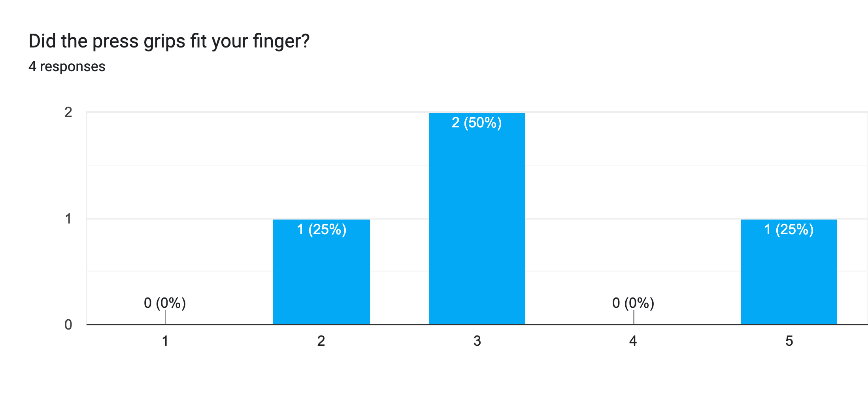Click the '0 (0%)' label above rating 4
This screenshot has height=413, width=868.
[633, 303]
